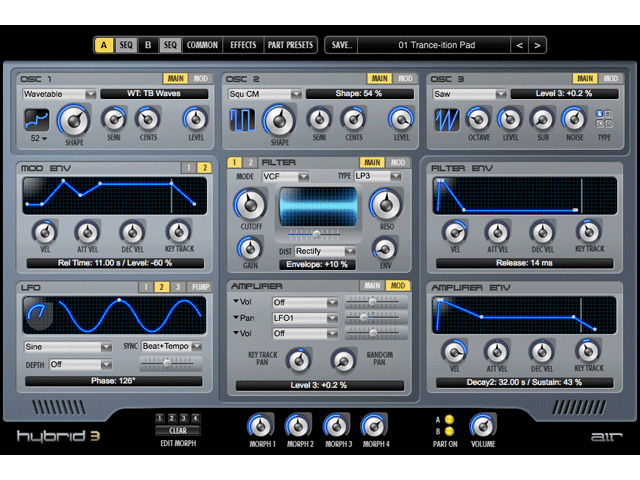Click the Mod Env KEY TRACK knob

(x=179, y=232)
